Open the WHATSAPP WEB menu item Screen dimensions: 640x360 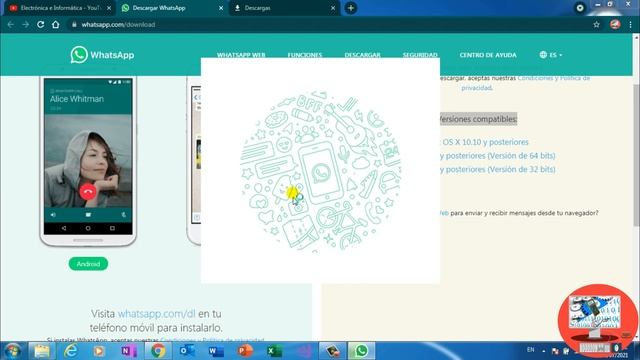[241, 55]
